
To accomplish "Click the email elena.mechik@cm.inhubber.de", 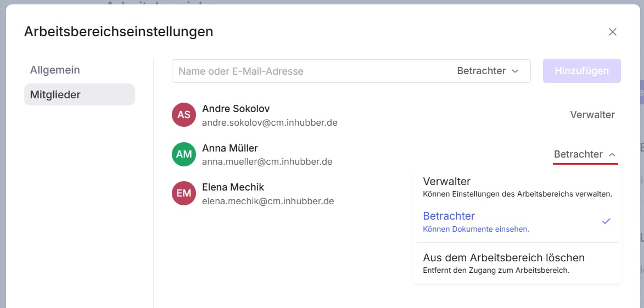I will [x=268, y=201].
